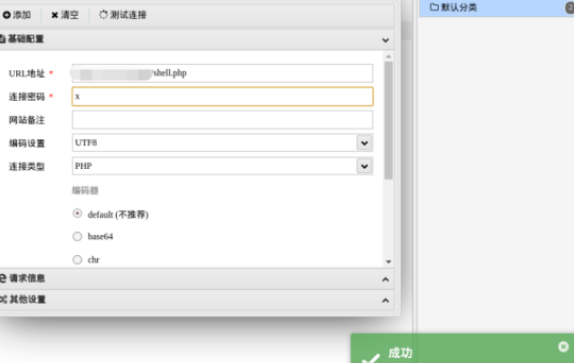Open the 连接类型 PHP dropdown arrow
This screenshot has height=363, width=574.
tap(364, 166)
